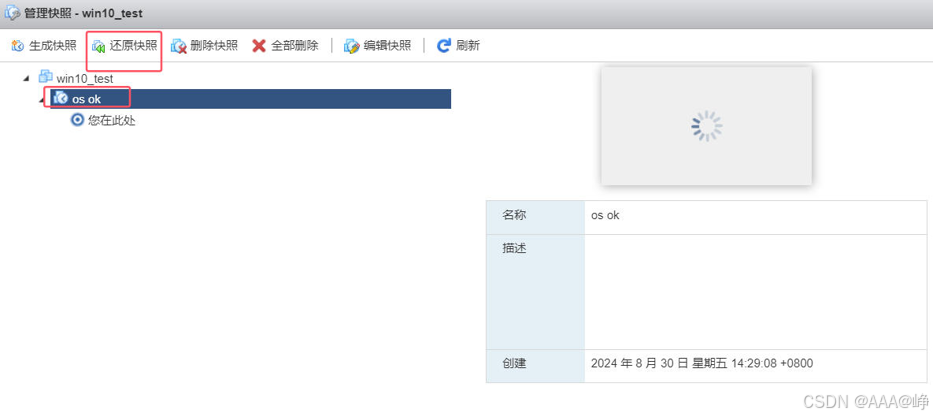Viewport: 933px width, 417px height.
Task: Click the 删除快照 (delete snapshot) icon
Action: (179, 46)
